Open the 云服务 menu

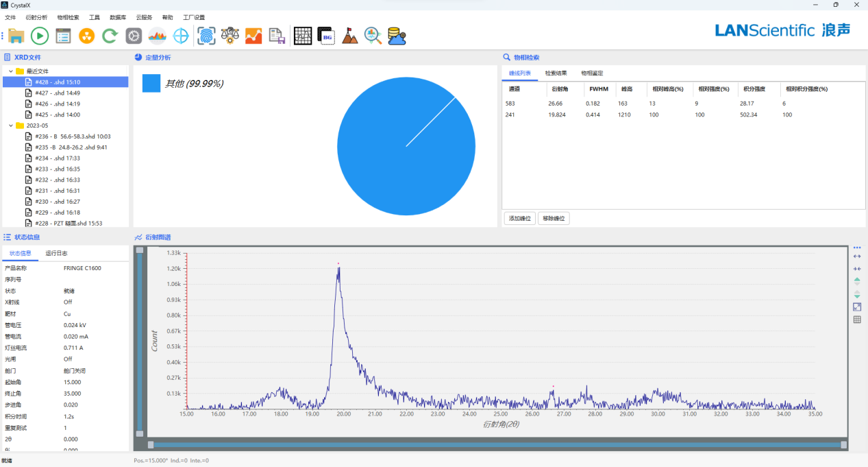pyautogui.click(x=144, y=17)
